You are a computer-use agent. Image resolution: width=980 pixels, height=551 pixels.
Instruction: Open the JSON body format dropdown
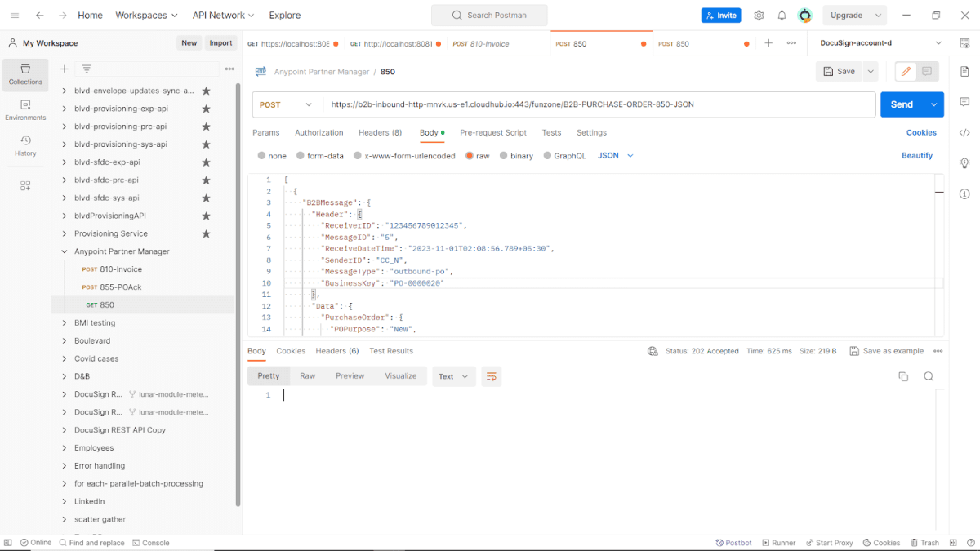[x=616, y=156]
